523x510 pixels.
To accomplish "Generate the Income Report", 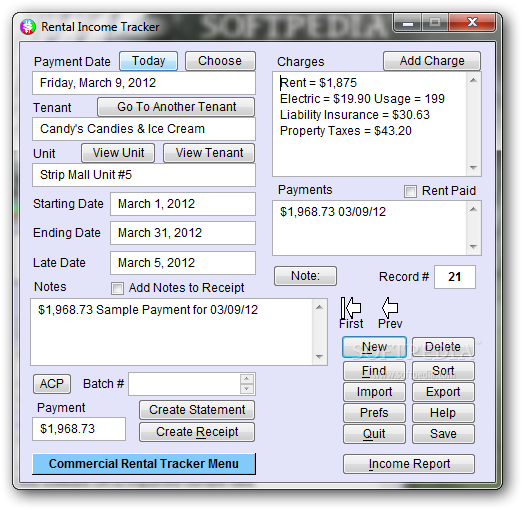I will 409,464.
